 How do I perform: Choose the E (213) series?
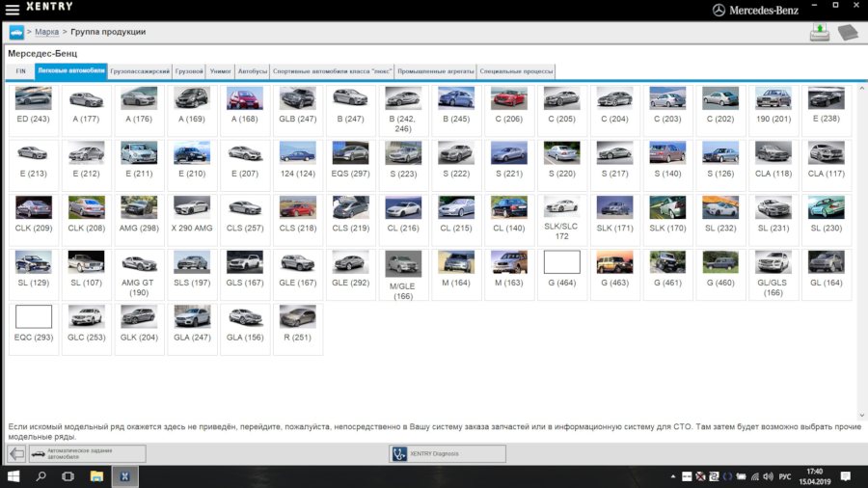(33, 165)
